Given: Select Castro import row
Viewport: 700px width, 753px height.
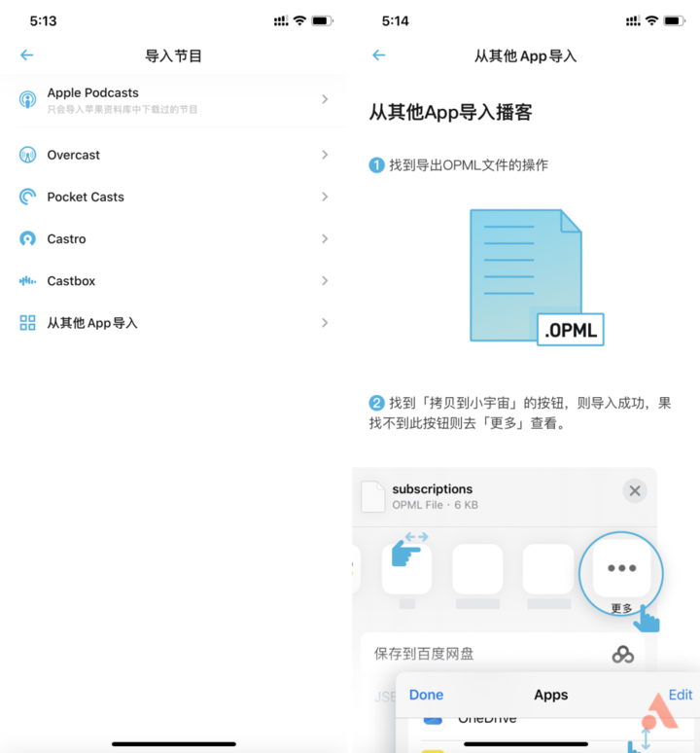Looking at the screenshot, I should [174, 238].
